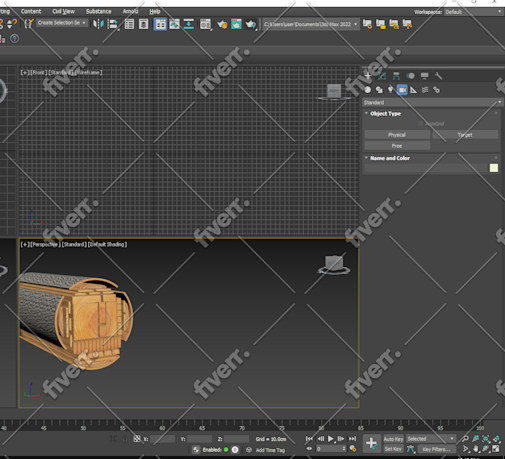
Task: Select the Systems category icon
Action: coord(436,90)
